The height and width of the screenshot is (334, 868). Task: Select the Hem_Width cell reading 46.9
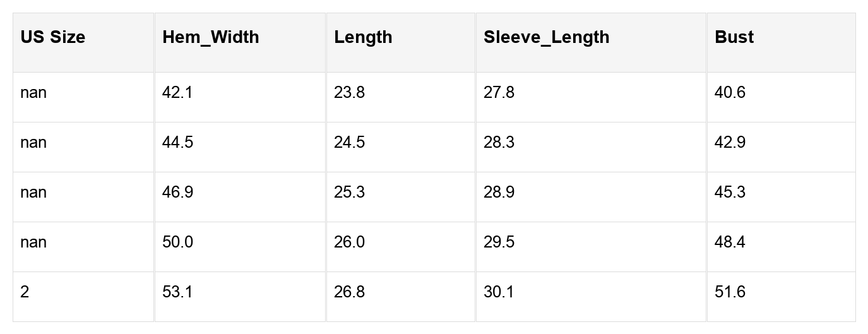(177, 193)
